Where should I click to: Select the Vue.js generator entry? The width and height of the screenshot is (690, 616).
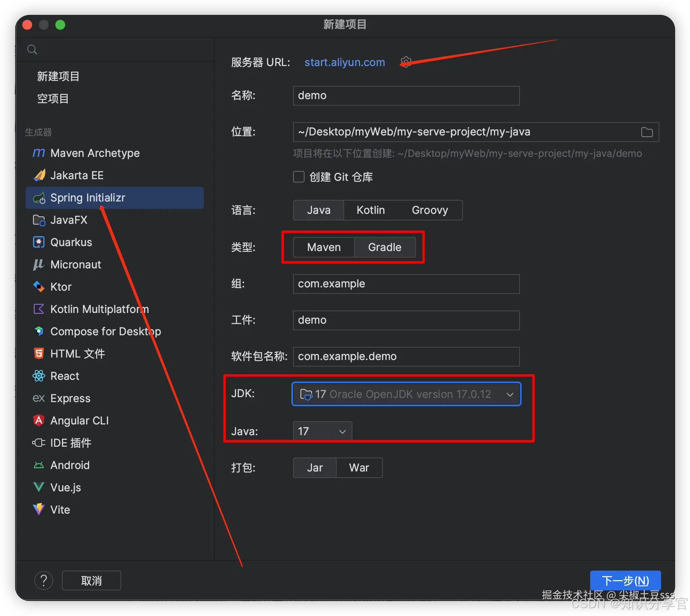[x=115, y=488]
